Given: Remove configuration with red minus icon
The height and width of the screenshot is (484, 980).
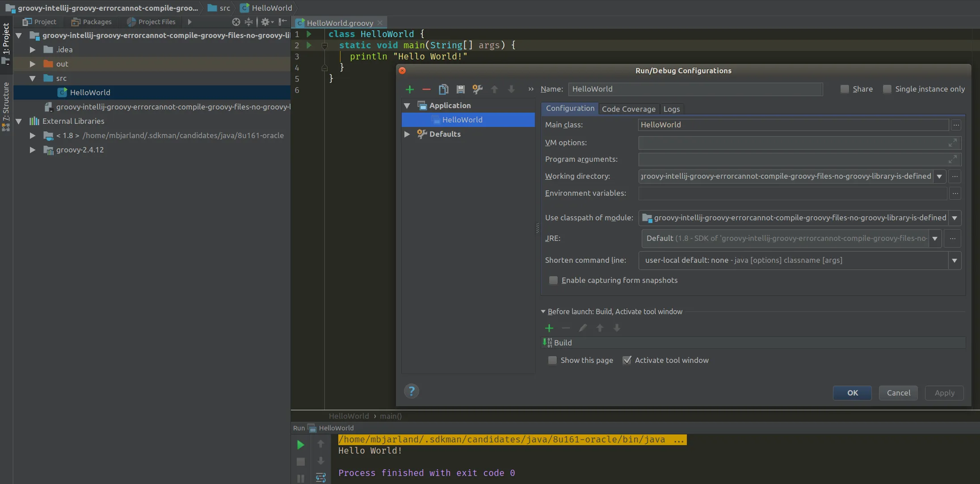Looking at the screenshot, I should [426, 89].
